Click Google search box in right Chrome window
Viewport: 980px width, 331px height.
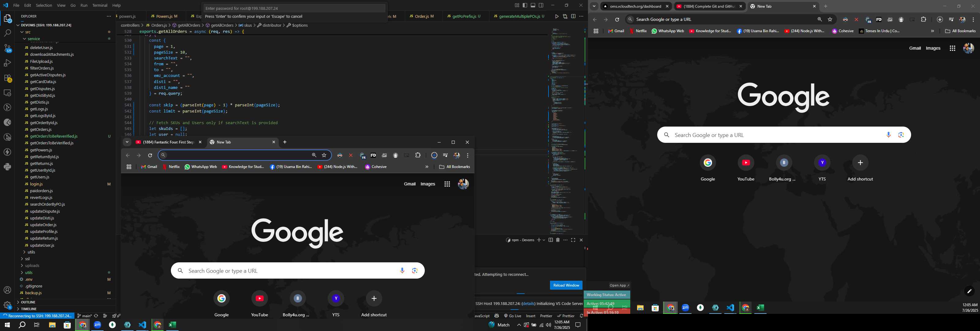click(784, 135)
